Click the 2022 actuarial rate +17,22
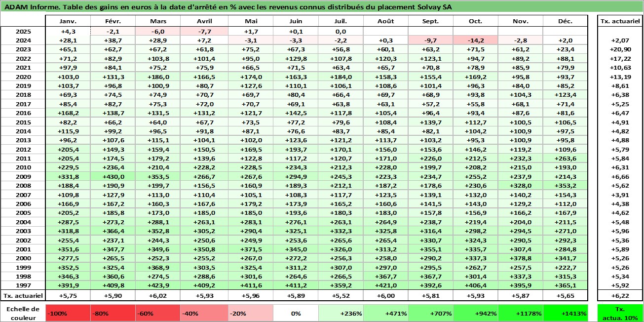The image size is (644, 322). 620,58
